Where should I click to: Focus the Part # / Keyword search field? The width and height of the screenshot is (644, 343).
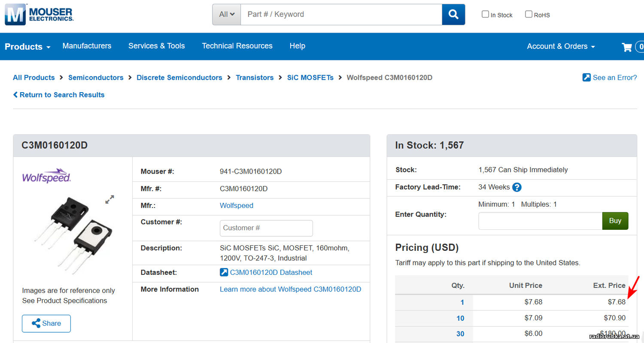point(341,15)
